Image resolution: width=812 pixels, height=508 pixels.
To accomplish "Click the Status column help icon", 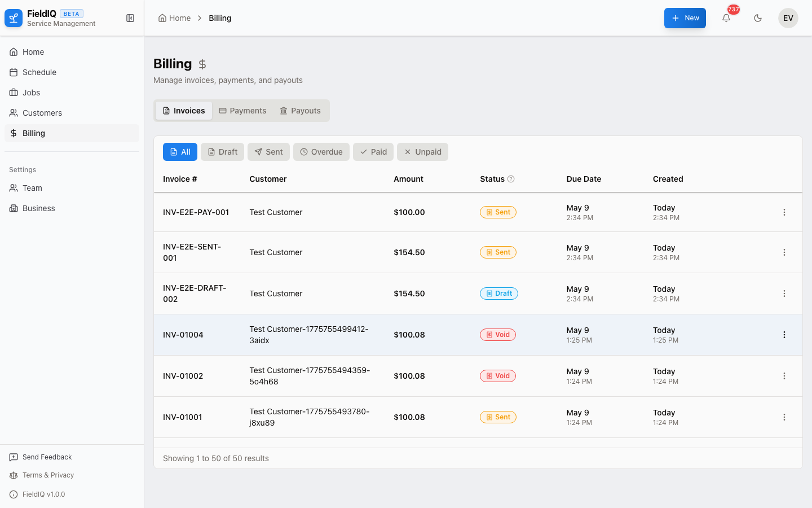I will coord(512,179).
